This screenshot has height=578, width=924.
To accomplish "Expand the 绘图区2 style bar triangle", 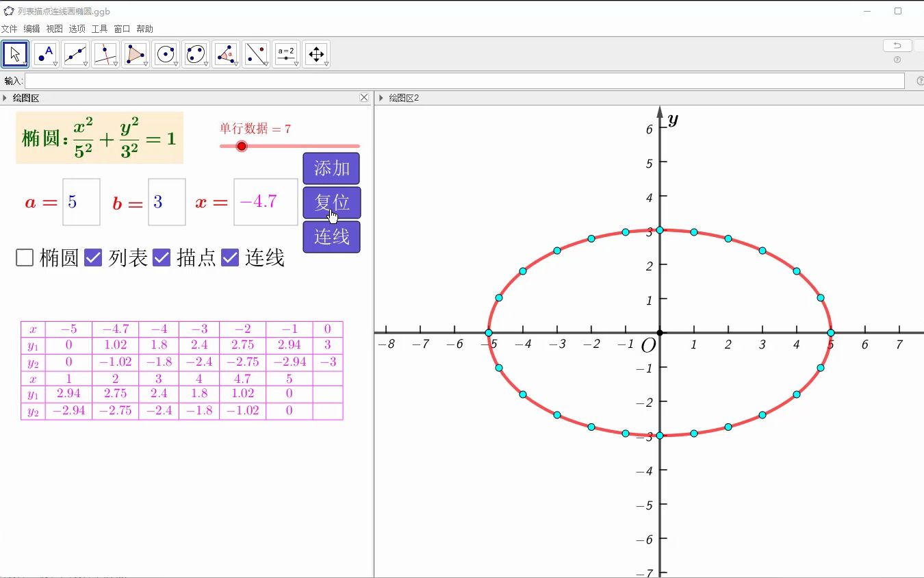I will (381, 98).
